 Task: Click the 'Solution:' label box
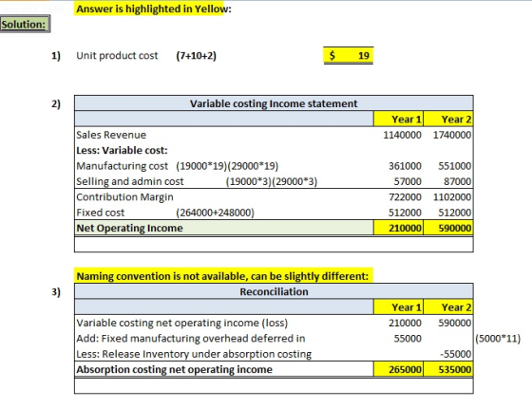[x=25, y=24]
